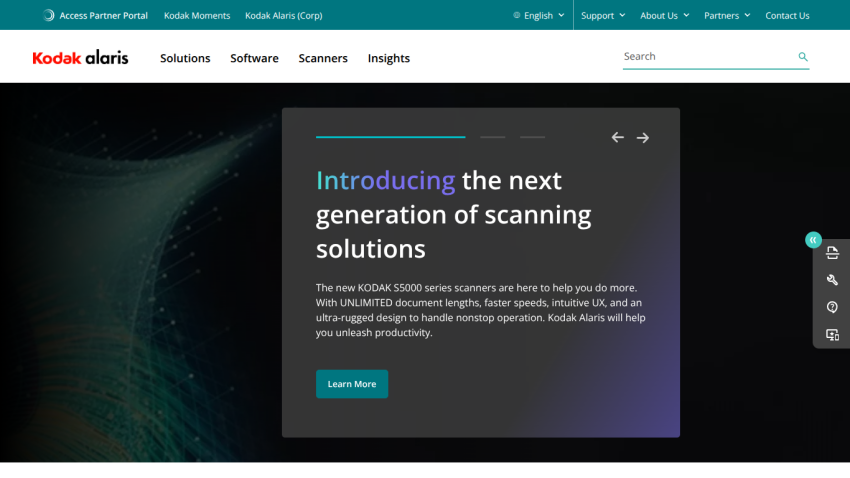Open the Software menu
The height and width of the screenshot is (478, 850).
pyautogui.click(x=254, y=58)
